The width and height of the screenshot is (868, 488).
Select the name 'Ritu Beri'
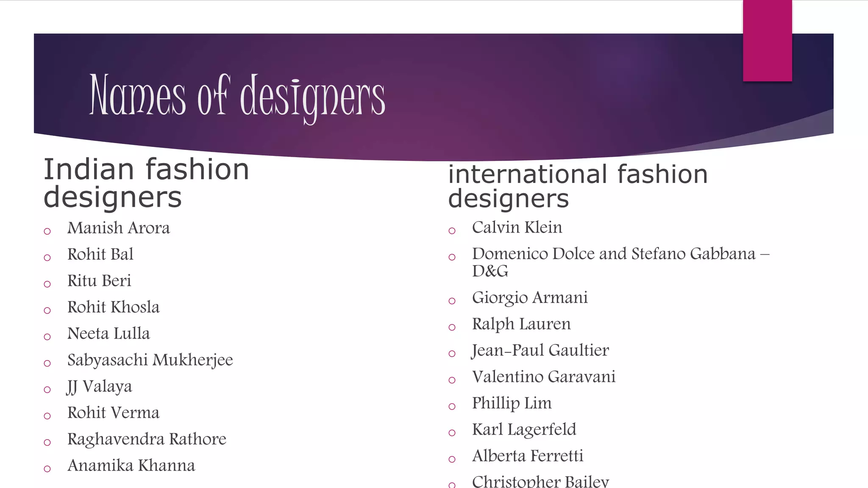(x=99, y=280)
